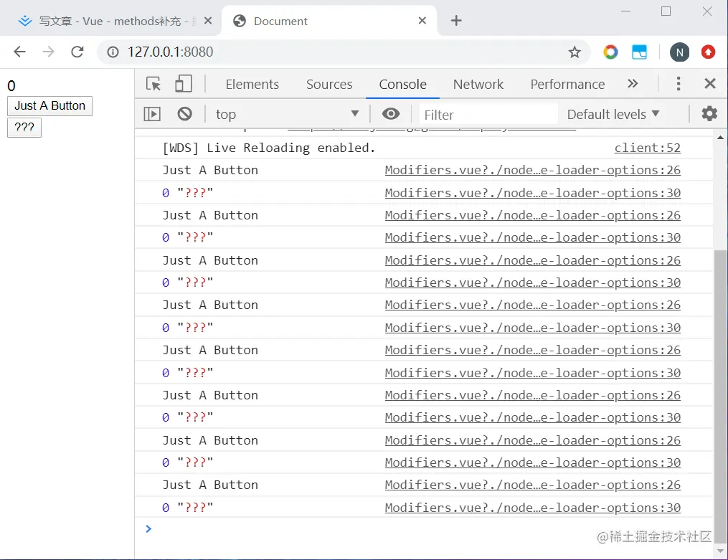View site information icon in the address bar

click(113, 52)
